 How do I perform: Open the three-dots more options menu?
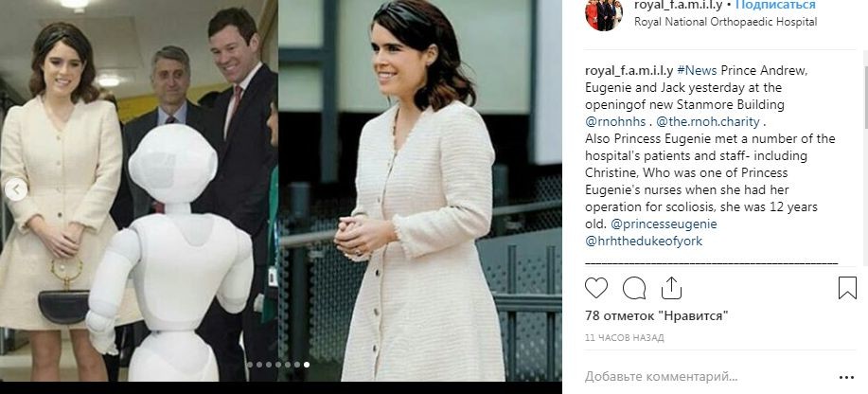846,377
